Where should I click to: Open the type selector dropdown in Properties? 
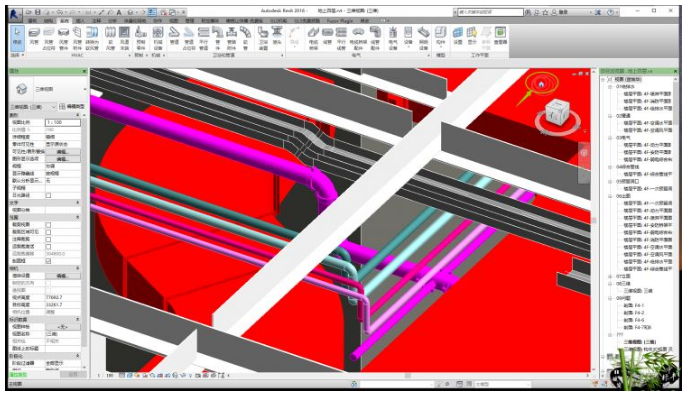85,89
